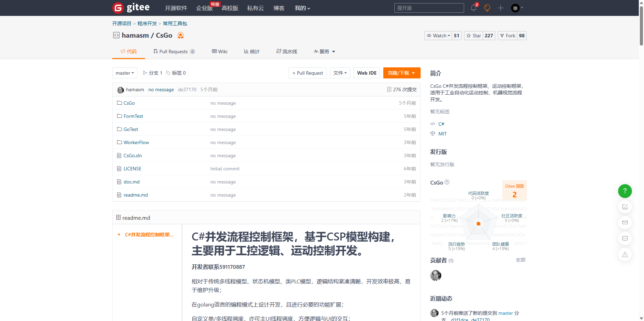Click the repository code icon beside hamasm

tap(116, 35)
